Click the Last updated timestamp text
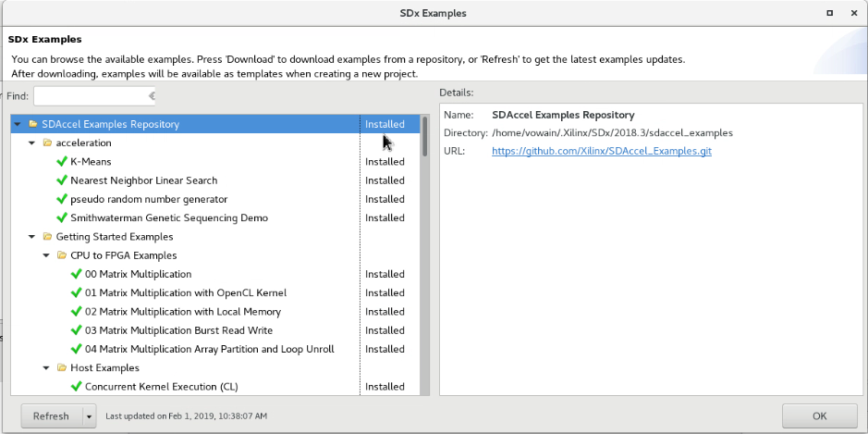Screen dimensions: 868x434 186,415
